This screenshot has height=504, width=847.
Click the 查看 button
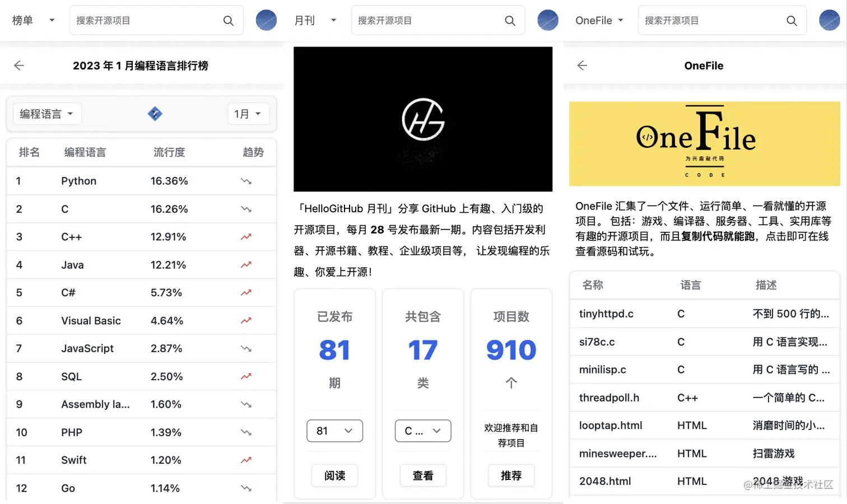click(x=423, y=475)
